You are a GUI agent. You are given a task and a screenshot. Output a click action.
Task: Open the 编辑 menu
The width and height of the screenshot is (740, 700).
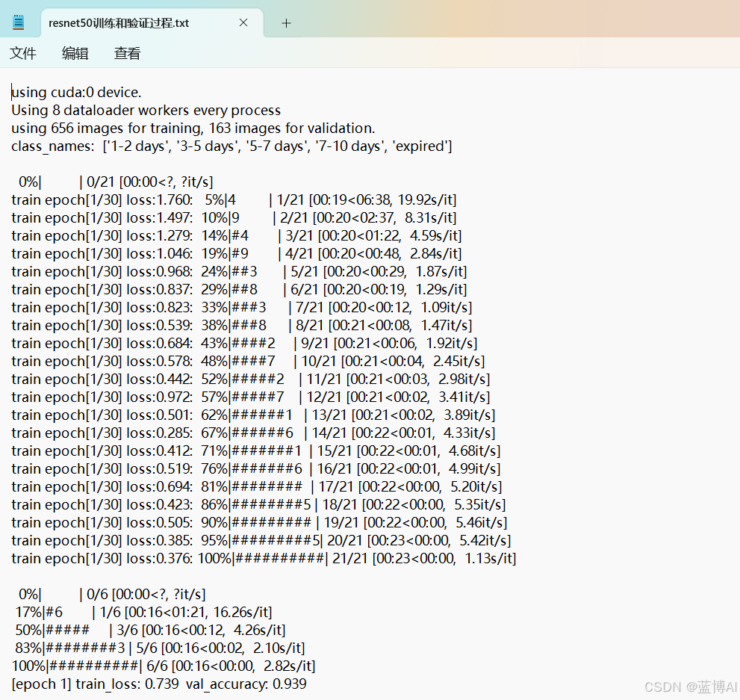coord(75,53)
